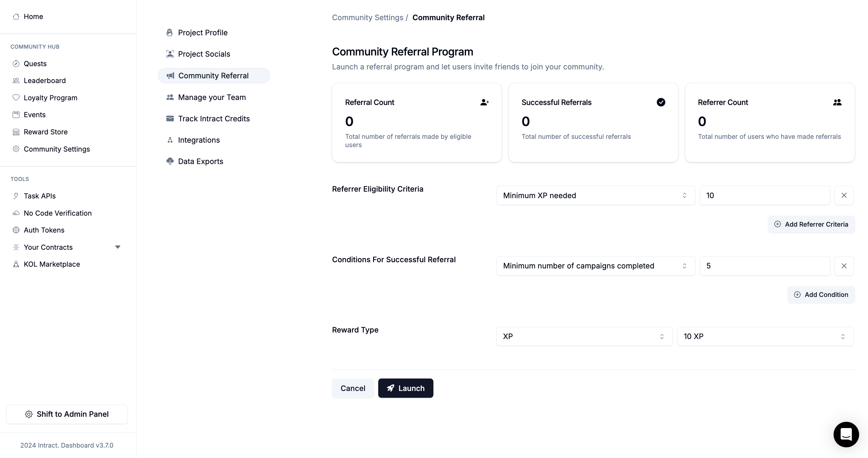This screenshot has width=868, height=458.
Task: Click the campaigns completed value field
Action: (764, 266)
